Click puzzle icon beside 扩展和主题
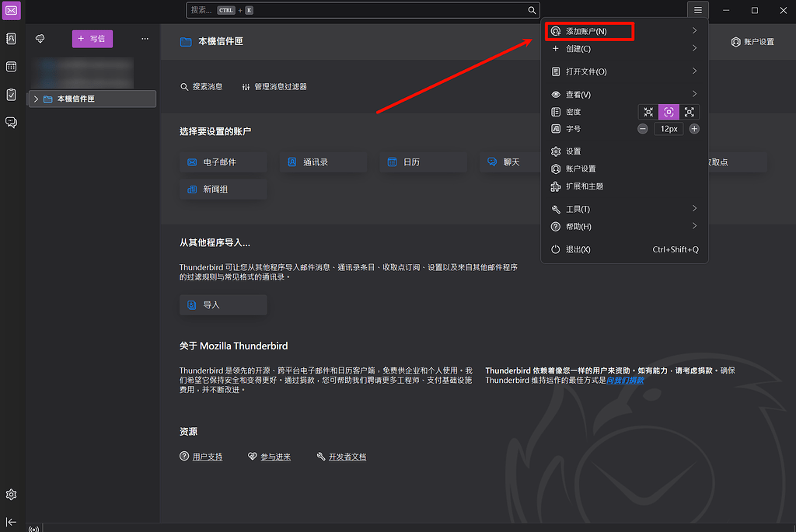796x532 pixels. pyautogui.click(x=556, y=186)
